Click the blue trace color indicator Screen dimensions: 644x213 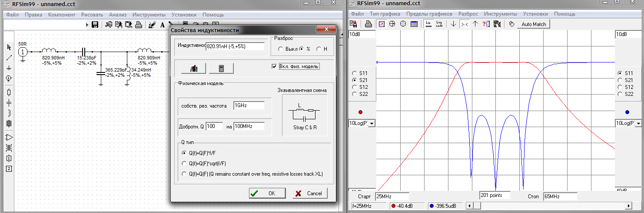click(x=627, y=112)
